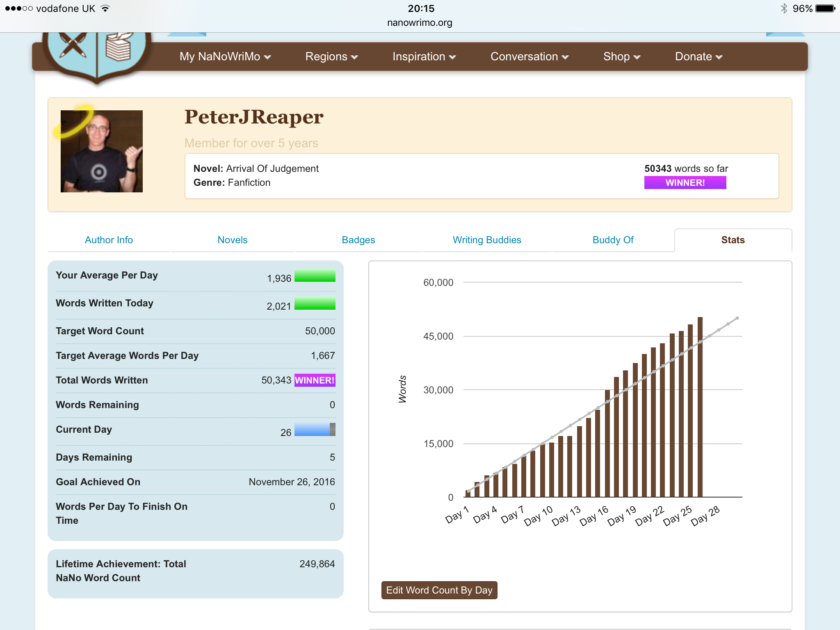Expand the Shop menu
This screenshot has height=630, width=840.
pos(621,57)
